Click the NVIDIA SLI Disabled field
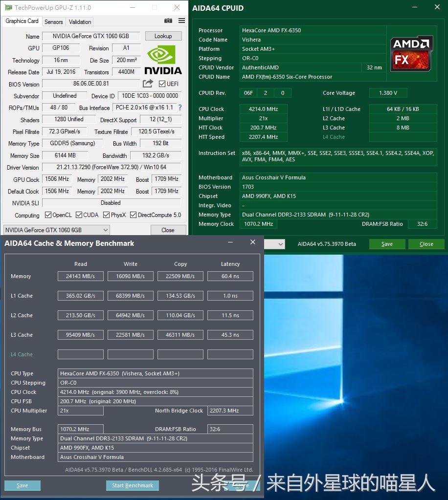This screenshot has height=500, width=448. 112,203
